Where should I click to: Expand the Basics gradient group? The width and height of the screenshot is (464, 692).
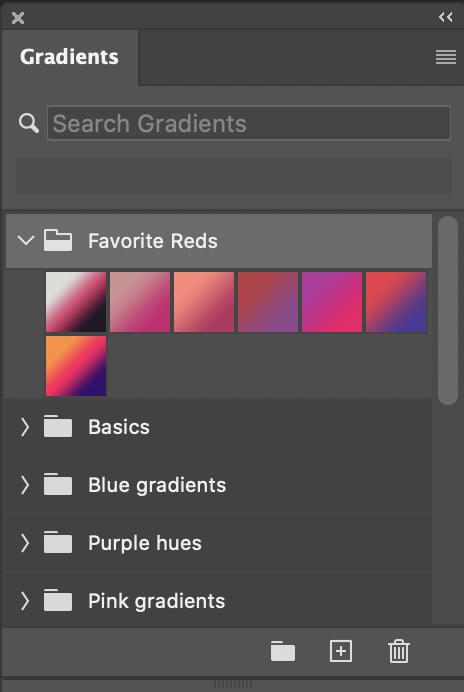click(x=25, y=427)
